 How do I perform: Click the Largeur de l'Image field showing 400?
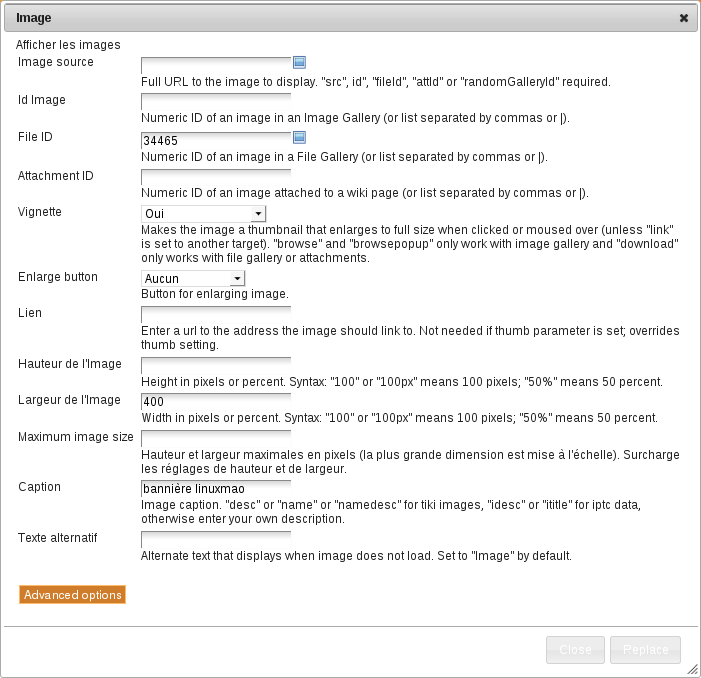[215, 402]
